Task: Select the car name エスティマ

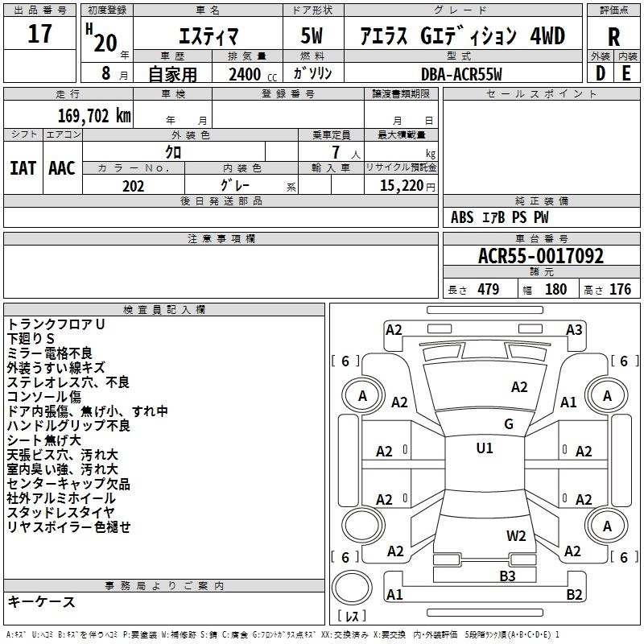Action: pos(205,36)
